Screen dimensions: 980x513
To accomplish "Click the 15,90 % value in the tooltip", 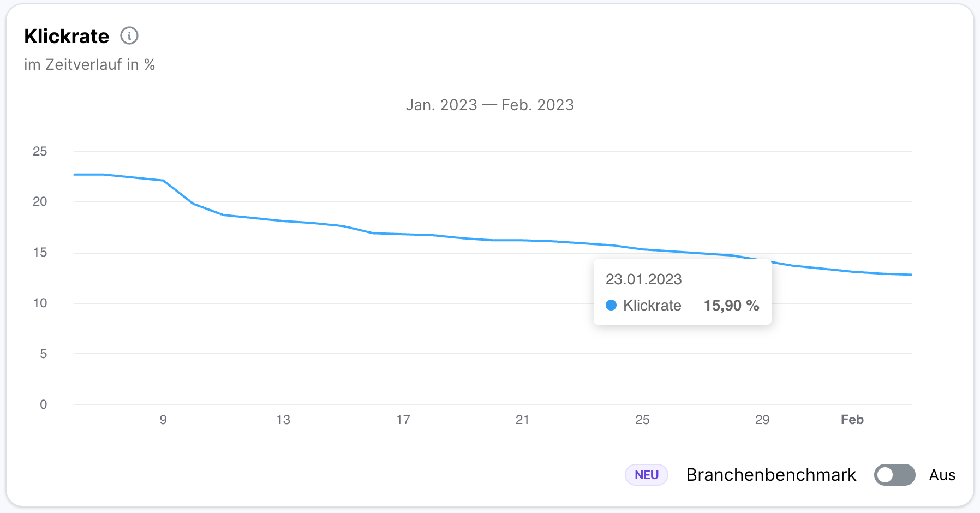I will click(x=732, y=306).
